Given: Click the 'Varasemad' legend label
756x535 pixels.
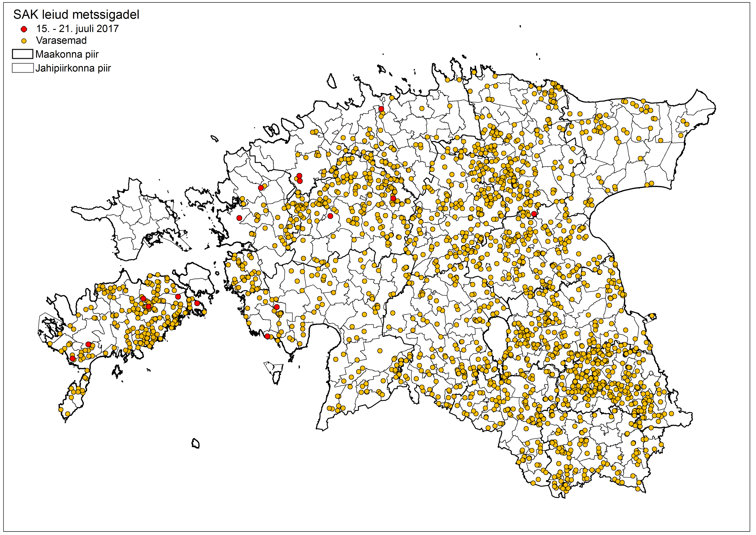Looking at the screenshot, I should (61, 40).
